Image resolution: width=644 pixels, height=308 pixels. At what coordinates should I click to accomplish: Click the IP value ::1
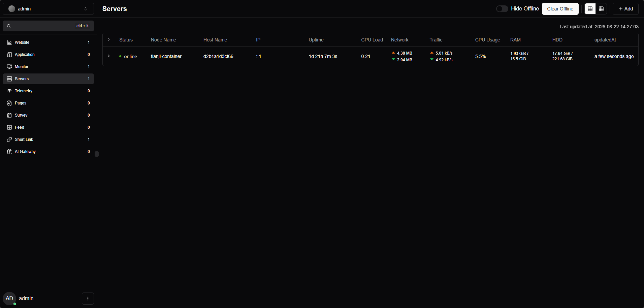click(259, 56)
